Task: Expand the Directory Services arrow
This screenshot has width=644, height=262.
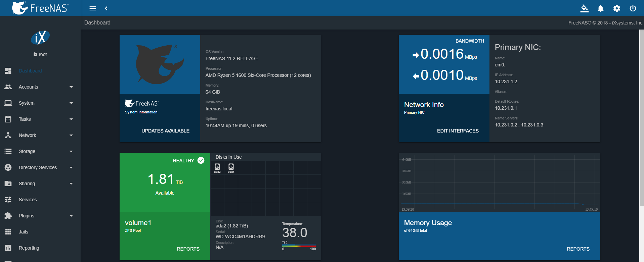Action: (x=71, y=167)
